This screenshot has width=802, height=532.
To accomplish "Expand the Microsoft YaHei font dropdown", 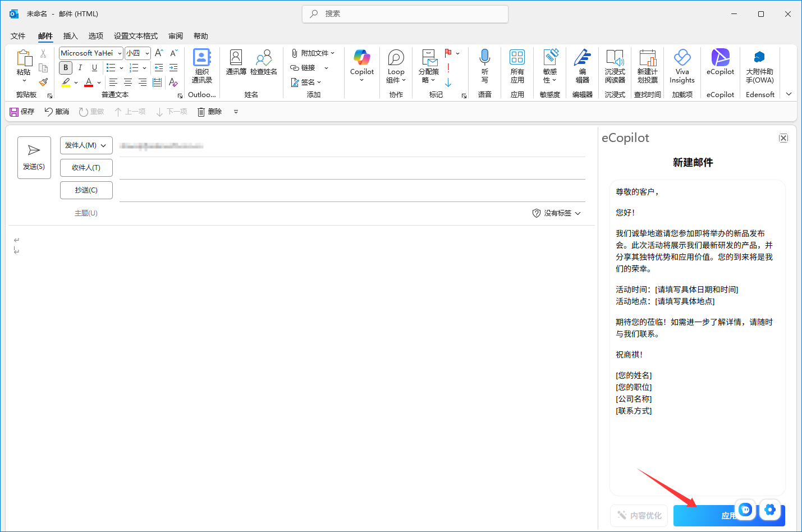I will (x=120, y=53).
